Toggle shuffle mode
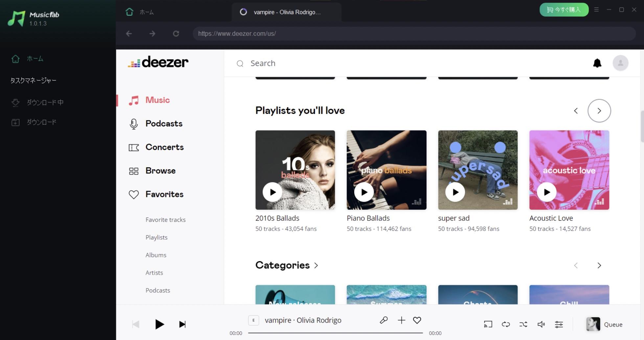 (523, 325)
